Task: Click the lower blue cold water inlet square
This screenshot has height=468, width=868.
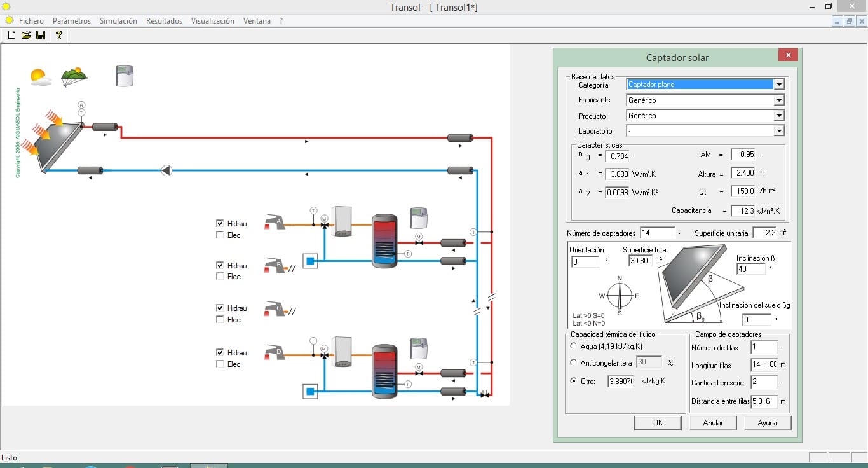Action: (x=310, y=391)
